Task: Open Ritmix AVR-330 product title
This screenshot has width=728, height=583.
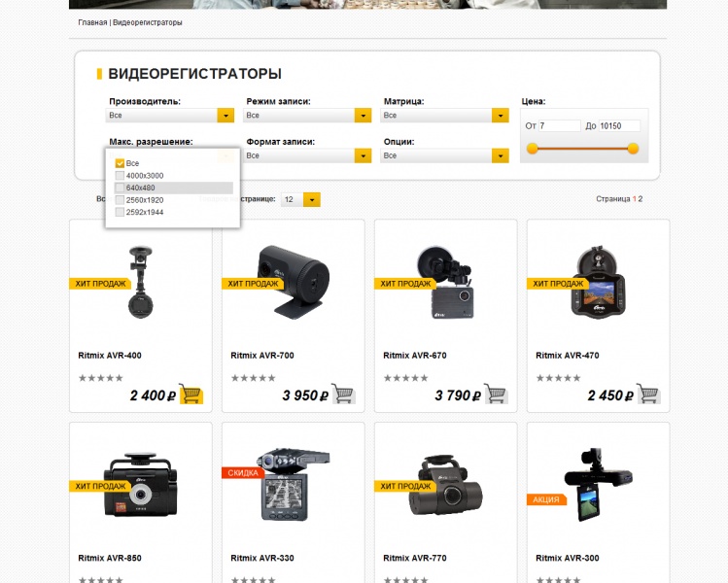Action: (262, 558)
